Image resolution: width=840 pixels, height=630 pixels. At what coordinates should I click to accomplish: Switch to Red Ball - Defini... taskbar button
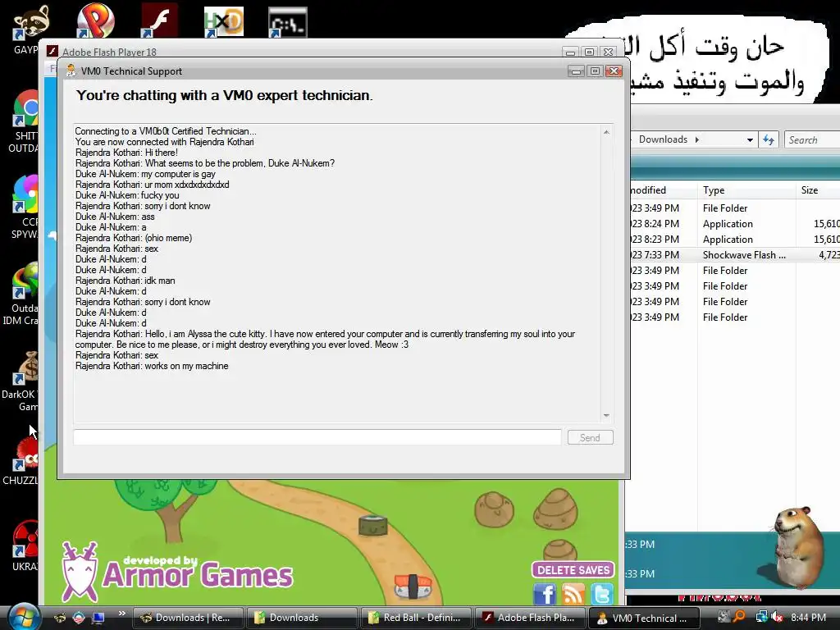point(415,617)
